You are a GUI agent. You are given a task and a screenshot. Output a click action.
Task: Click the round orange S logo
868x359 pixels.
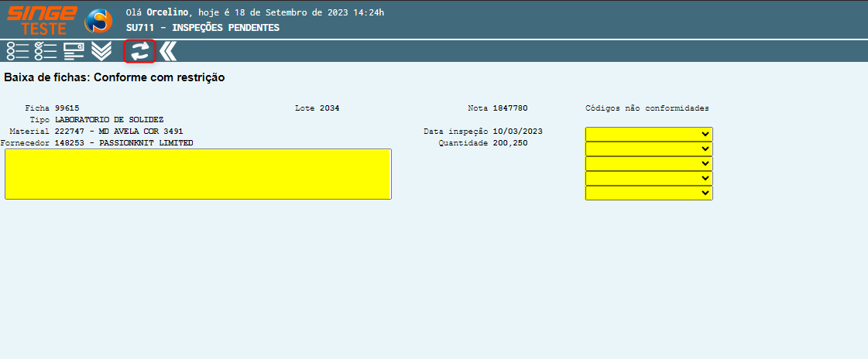point(98,20)
